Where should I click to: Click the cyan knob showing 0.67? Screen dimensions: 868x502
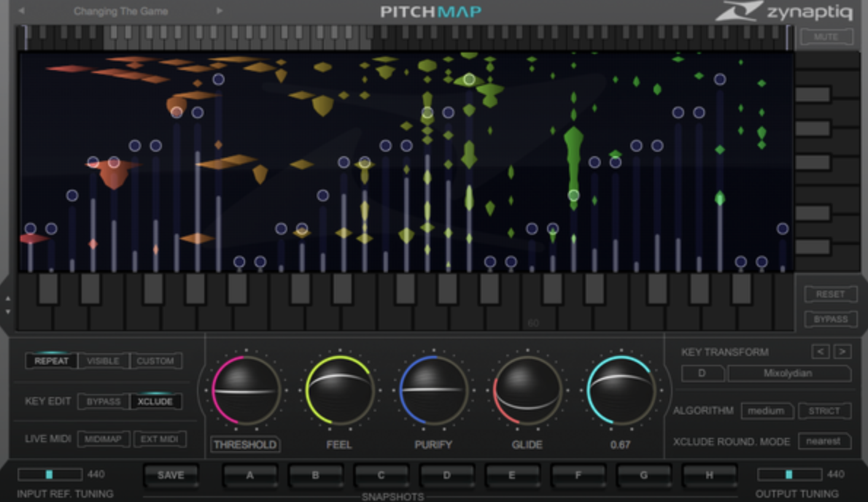point(620,392)
